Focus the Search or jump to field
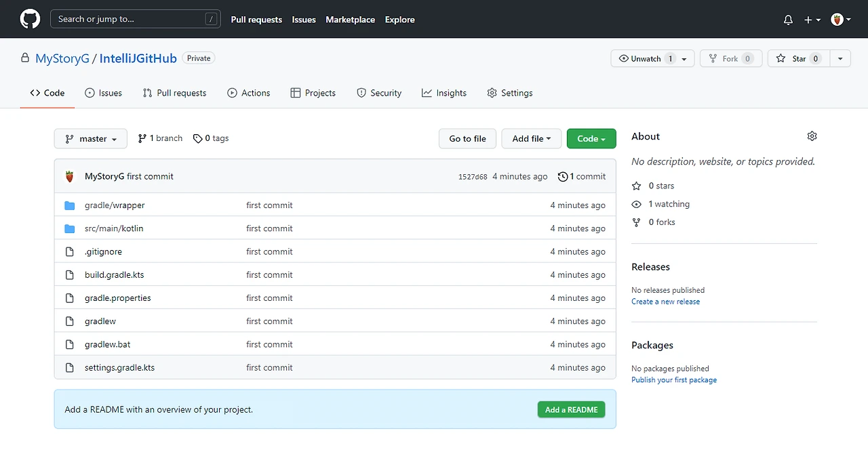Viewport: 868px width, 452px height. (136, 19)
